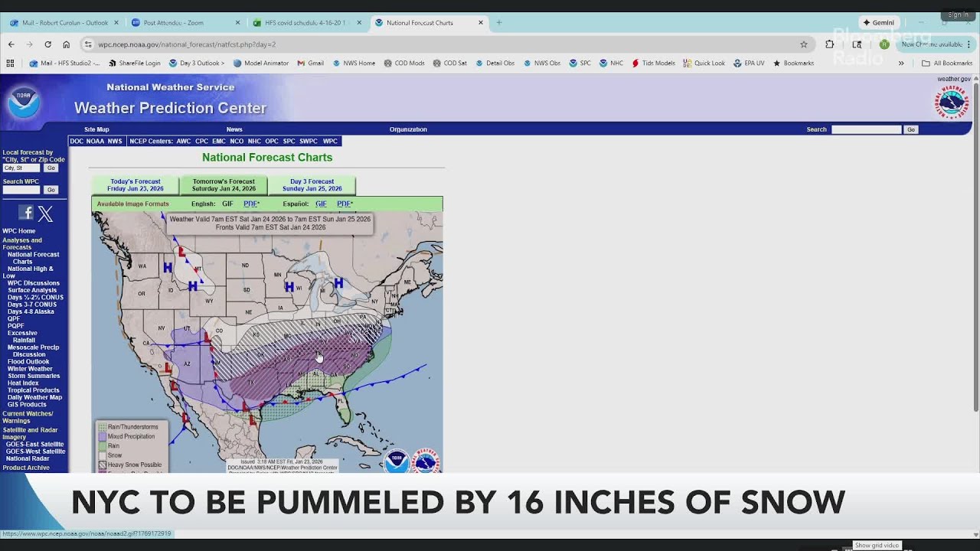Click the NOAA logo in the page header
The image size is (980, 551).
click(24, 101)
